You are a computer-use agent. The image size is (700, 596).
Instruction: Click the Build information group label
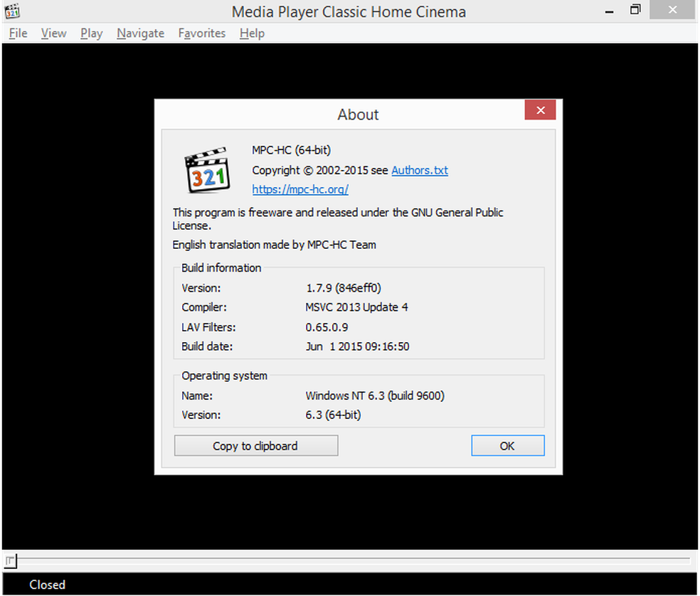tap(221, 268)
